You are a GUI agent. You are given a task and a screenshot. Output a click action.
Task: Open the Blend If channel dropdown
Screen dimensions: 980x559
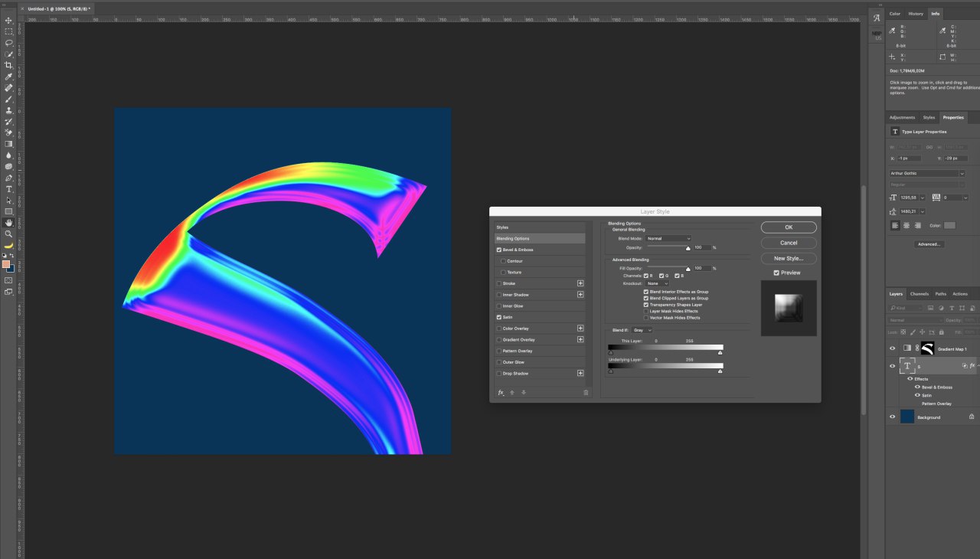[x=642, y=330]
